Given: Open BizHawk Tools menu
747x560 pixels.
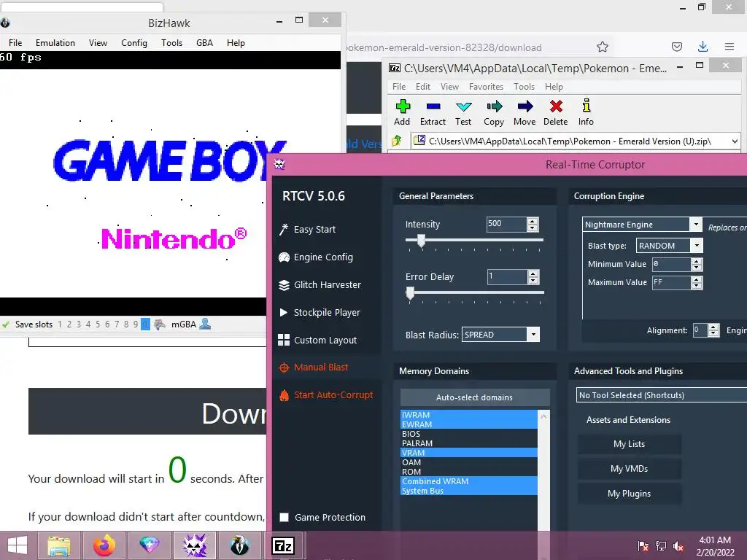Looking at the screenshot, I should point(171,43).
